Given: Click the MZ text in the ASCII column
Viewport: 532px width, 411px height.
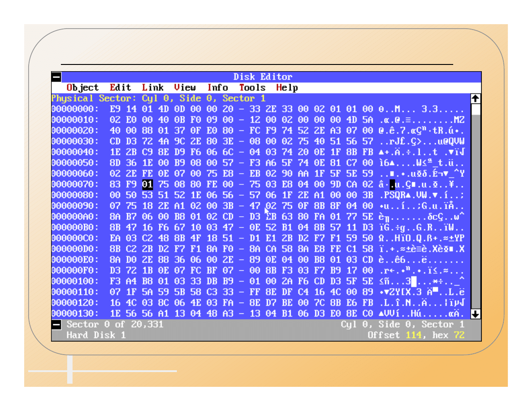Looking at the screenshot, I should (458, 120).
